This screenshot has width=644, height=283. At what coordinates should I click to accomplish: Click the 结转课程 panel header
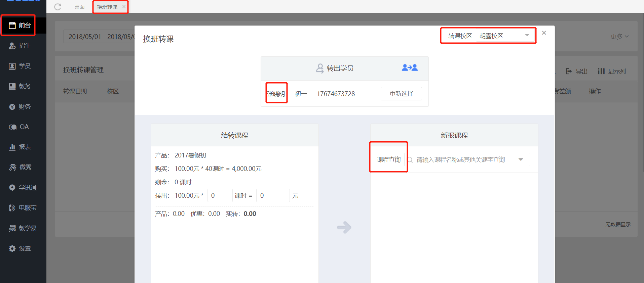(235, 135)
